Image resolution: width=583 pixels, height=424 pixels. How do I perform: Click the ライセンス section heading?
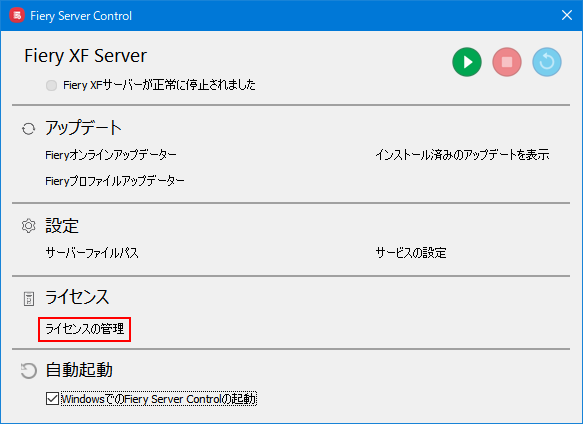pos(77,297)
